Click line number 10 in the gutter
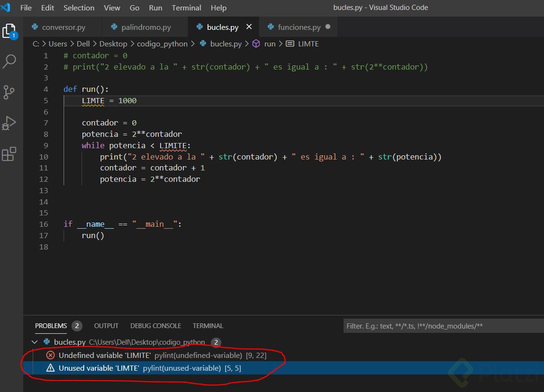 click(x=44, y=157)
